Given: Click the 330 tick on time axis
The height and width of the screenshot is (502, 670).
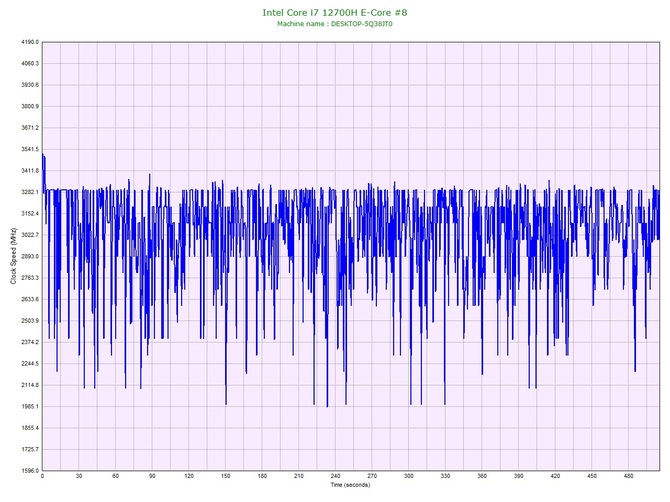Looking at the screenshot, I should pos(445,476).
